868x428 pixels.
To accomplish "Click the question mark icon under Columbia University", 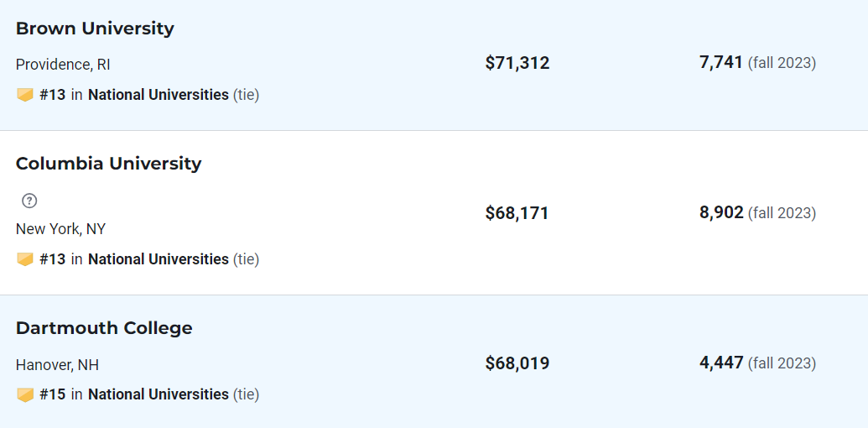I will click(29, 201).
